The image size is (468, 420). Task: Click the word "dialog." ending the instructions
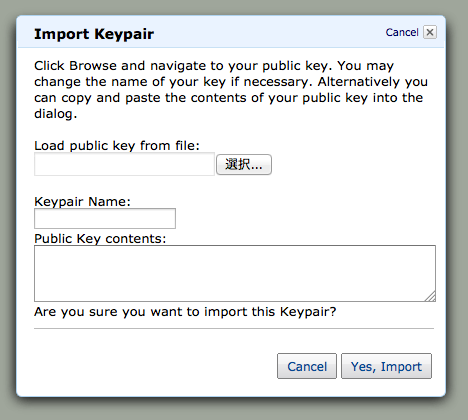tap(56, 114)
